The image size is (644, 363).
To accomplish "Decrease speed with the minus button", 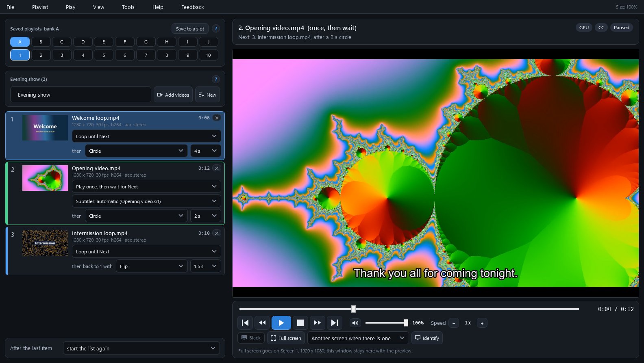I will click(454, 323).
